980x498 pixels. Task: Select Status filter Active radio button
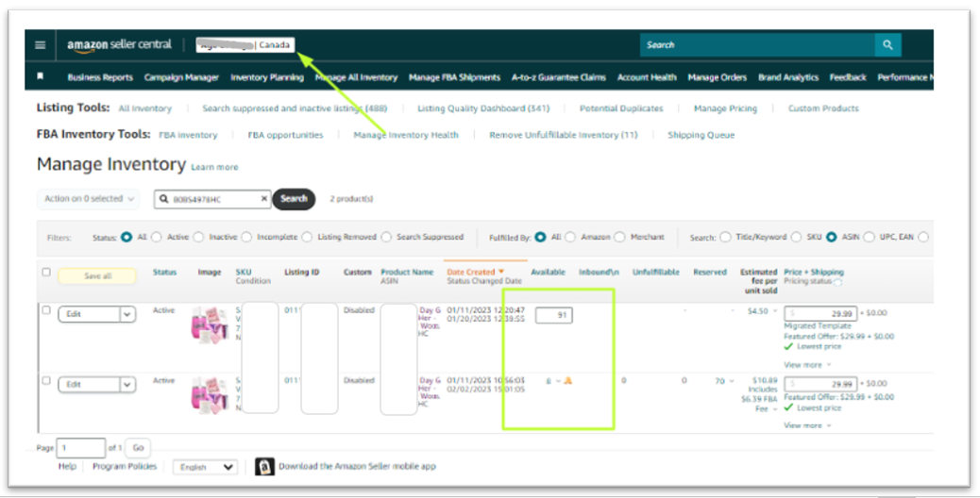tap(156, 237)
